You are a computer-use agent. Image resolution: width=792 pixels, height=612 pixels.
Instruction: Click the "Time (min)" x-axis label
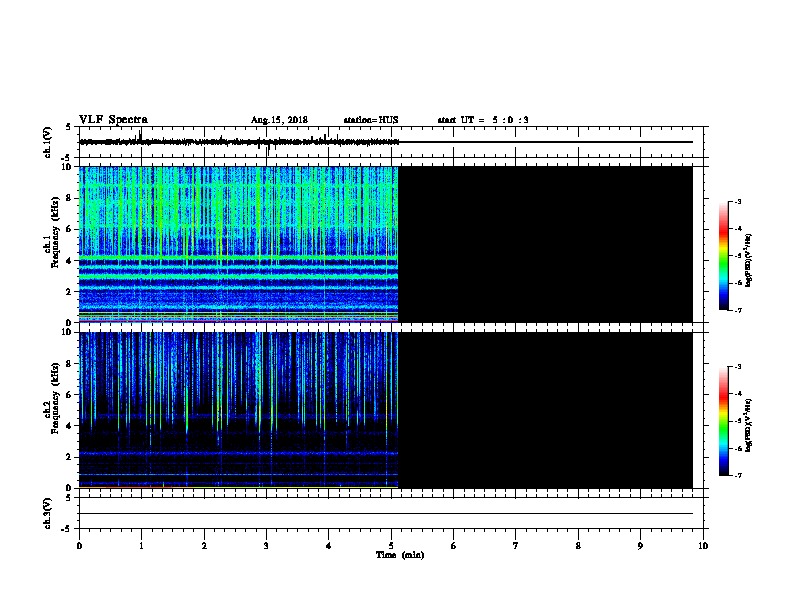tap(400, 555)
